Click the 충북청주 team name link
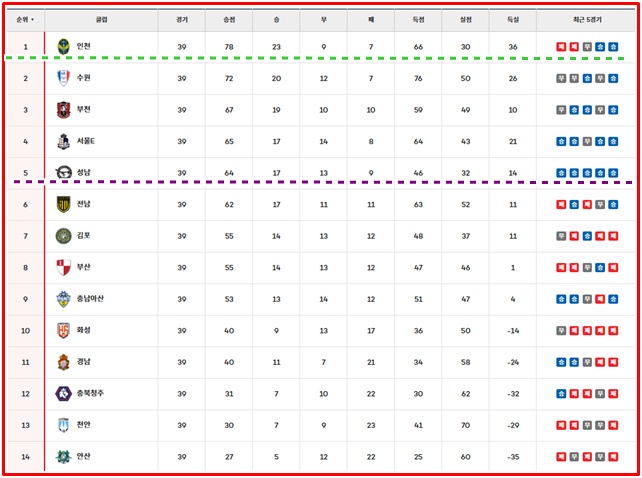The height and width of the screenshot is (478, 642). click(x=90, y=393)
